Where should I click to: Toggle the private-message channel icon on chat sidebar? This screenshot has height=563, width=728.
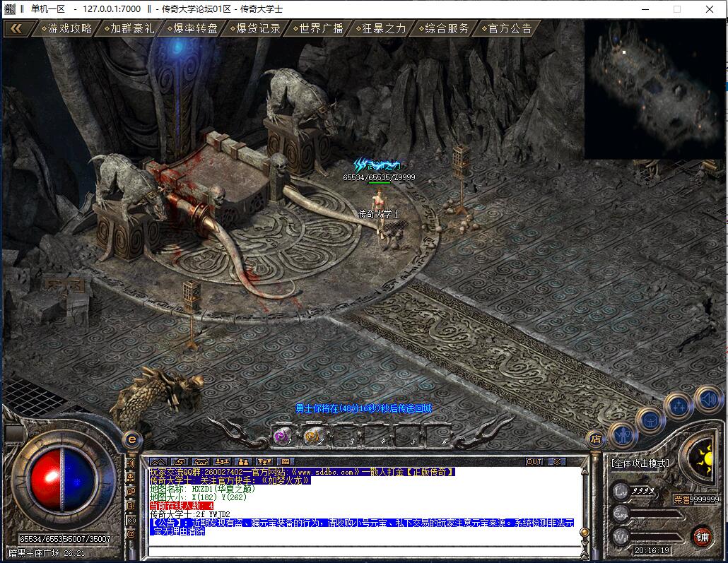point(131,506)
